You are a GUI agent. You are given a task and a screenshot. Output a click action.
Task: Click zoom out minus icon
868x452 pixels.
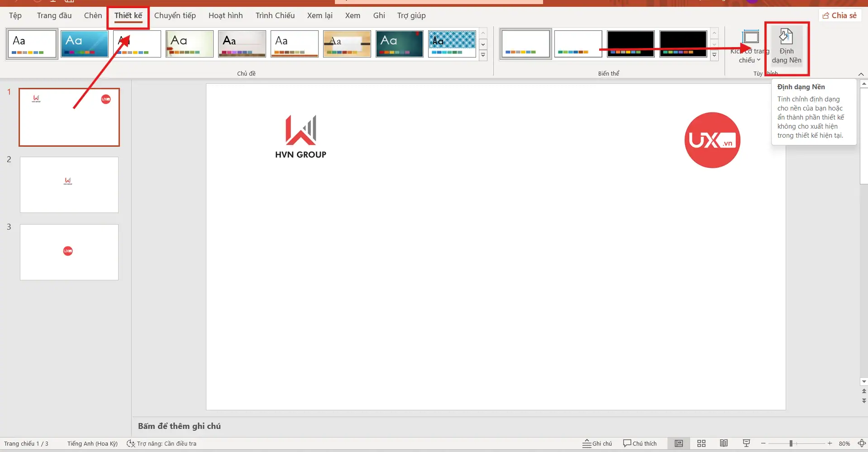click(763, 443)
